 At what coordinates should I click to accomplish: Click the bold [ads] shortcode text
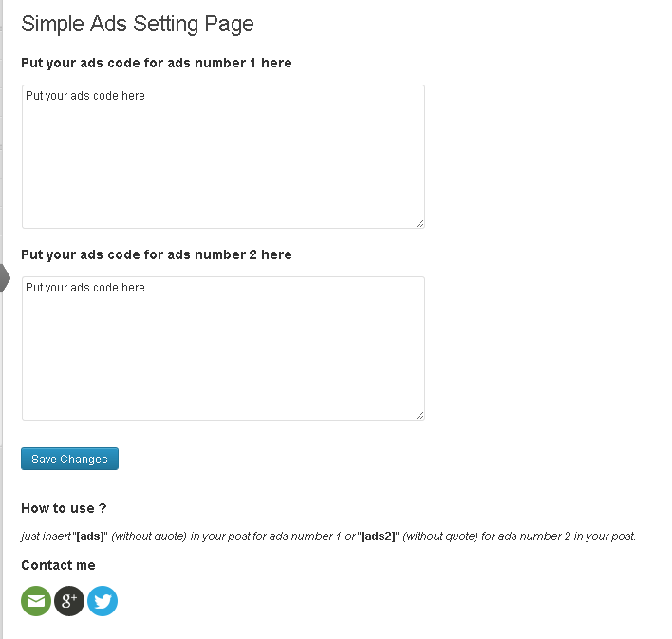click(90, 536)
